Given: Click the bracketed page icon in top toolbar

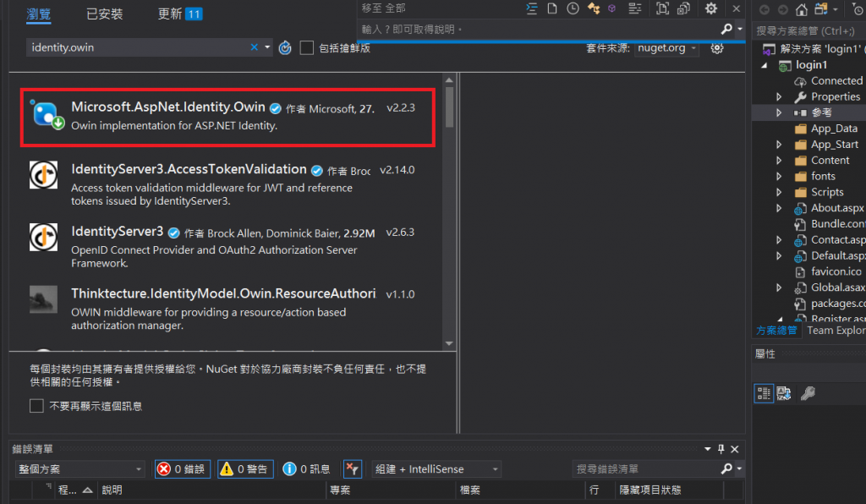Looking at the screenshot, I should click(x=662, y=8).
